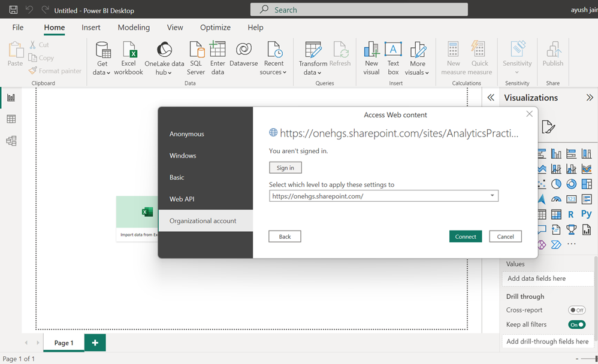Open the File menu
Viewport: 598px width, 364px height.
pyautogui.click(x=18, y=28)
